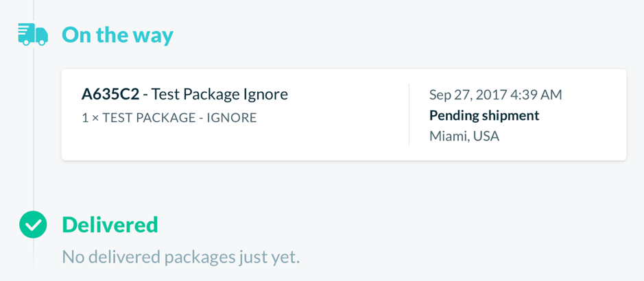
Task: Click the word "Ignore" in package title
Action: coord(265,95)
